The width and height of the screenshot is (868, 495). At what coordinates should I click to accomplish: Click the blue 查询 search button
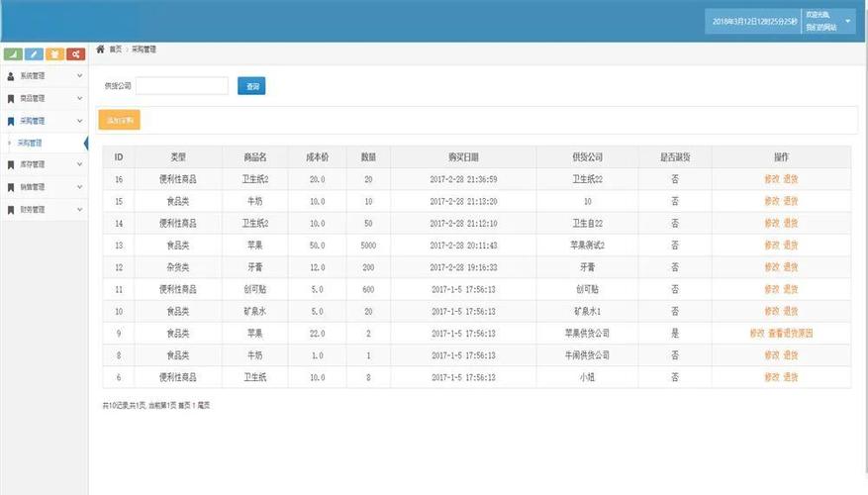252,86
